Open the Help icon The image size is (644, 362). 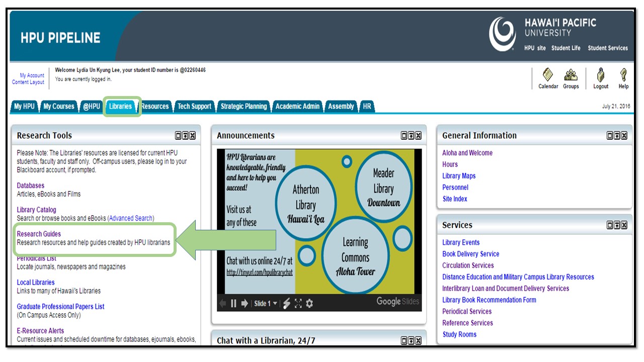click(623, 75)
